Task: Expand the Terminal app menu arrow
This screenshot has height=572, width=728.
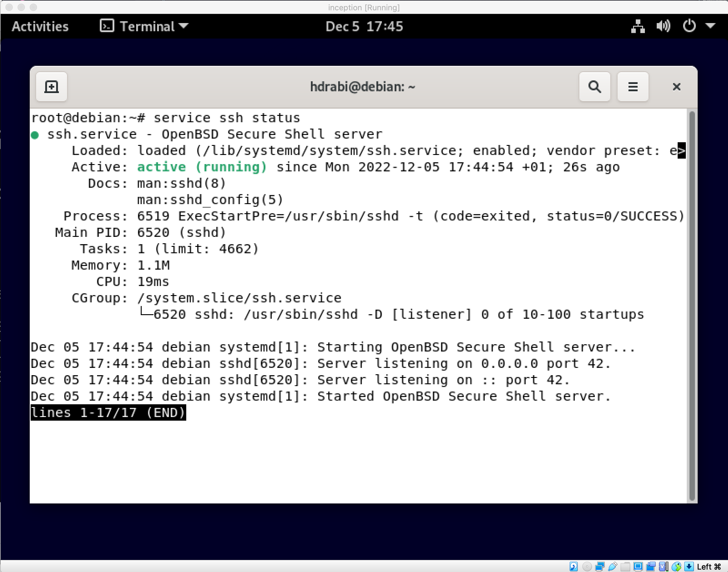Action: (184, 26)
